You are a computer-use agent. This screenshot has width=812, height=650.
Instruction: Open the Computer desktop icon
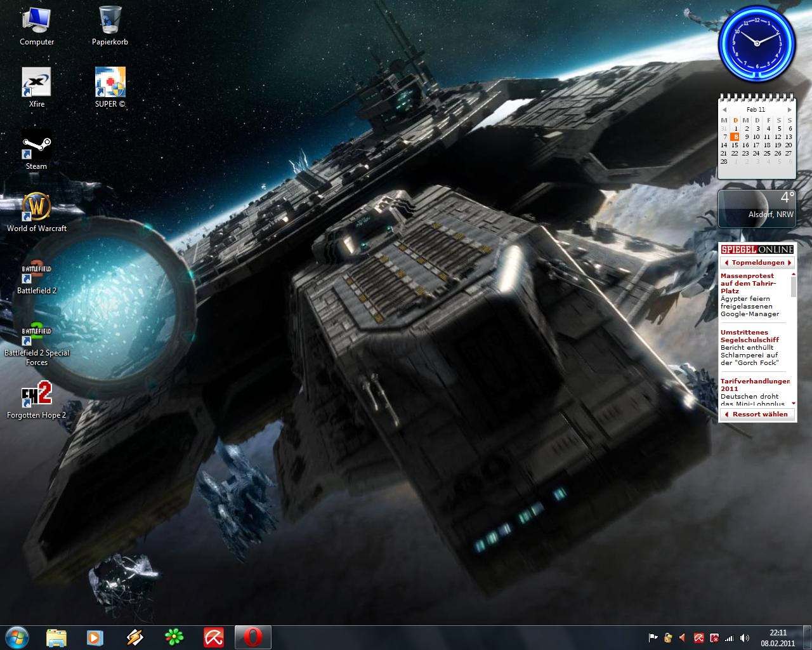37,25
